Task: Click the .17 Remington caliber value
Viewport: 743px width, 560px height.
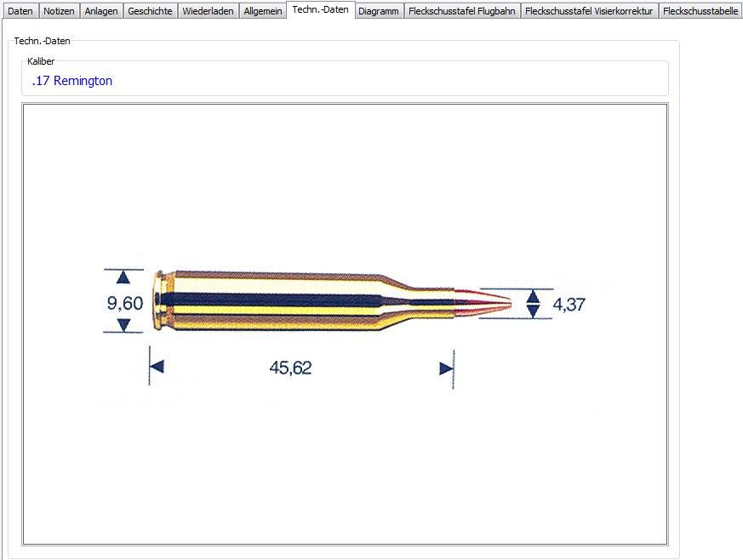Action: (72, 81)
